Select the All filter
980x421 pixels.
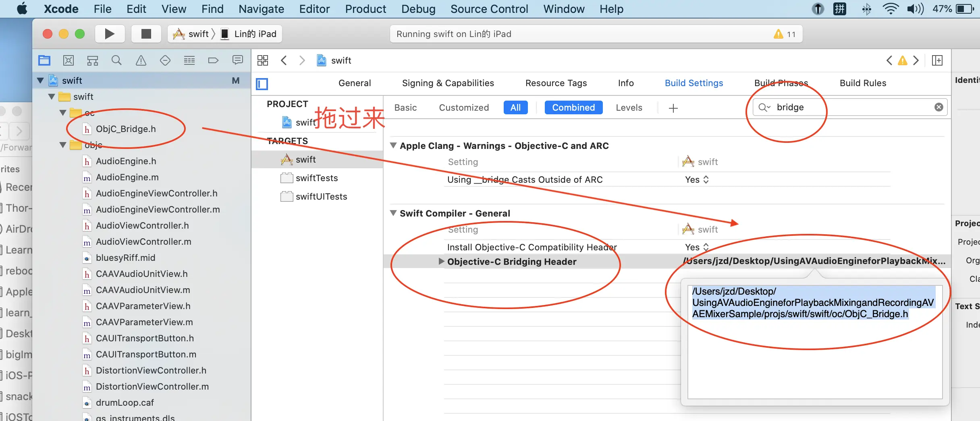tap(515, 107)
